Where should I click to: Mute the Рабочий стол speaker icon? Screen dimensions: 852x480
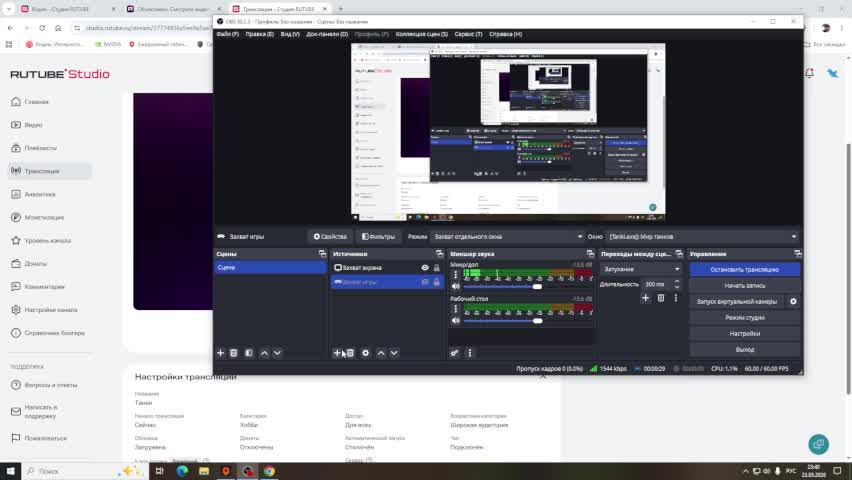click(455, 321)
